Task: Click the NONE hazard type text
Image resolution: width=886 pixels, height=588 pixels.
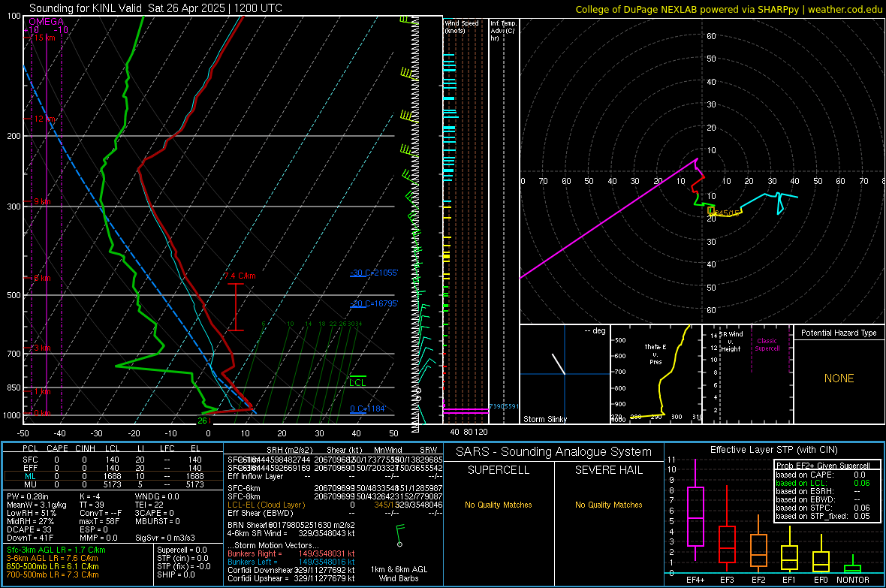Action: pyautogui.click(x=839, y=378)
